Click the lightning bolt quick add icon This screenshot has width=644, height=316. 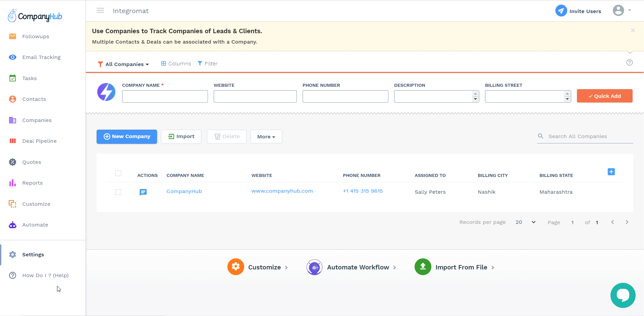click(x=106, y=92)
